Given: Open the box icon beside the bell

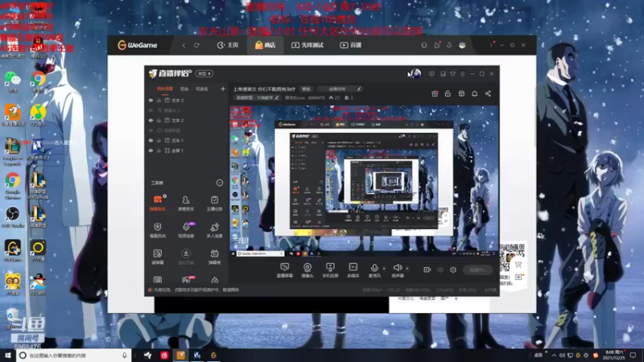Looking at the screenshot, I should point(461,93).
